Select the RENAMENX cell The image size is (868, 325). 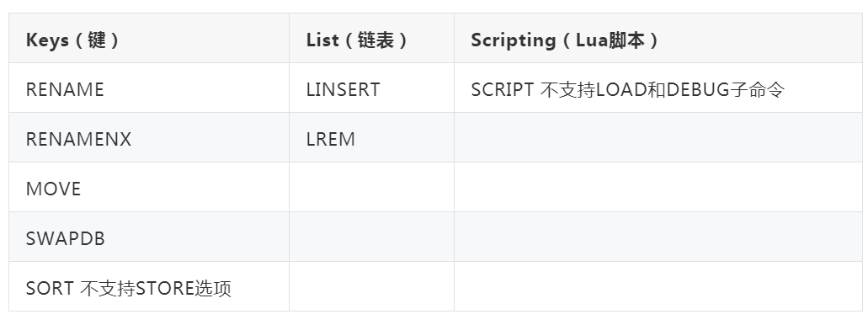[149, 138]
